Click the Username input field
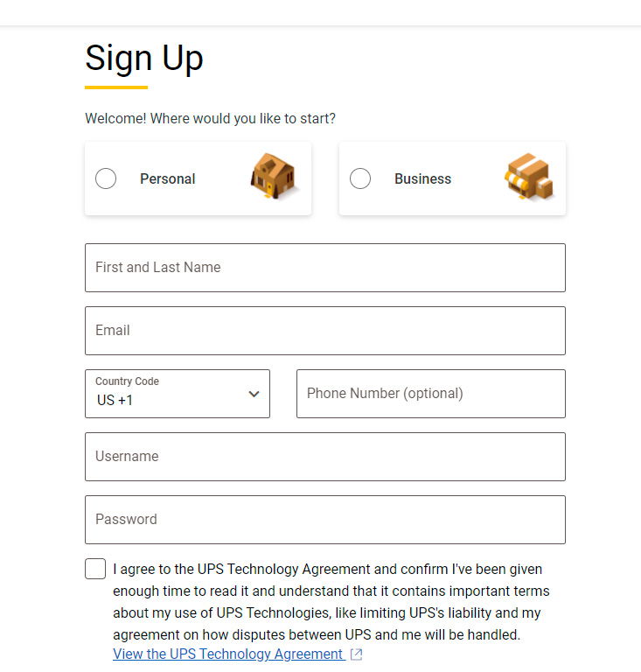The width and height of the screenshot is (641, 672). pos(325,457)
